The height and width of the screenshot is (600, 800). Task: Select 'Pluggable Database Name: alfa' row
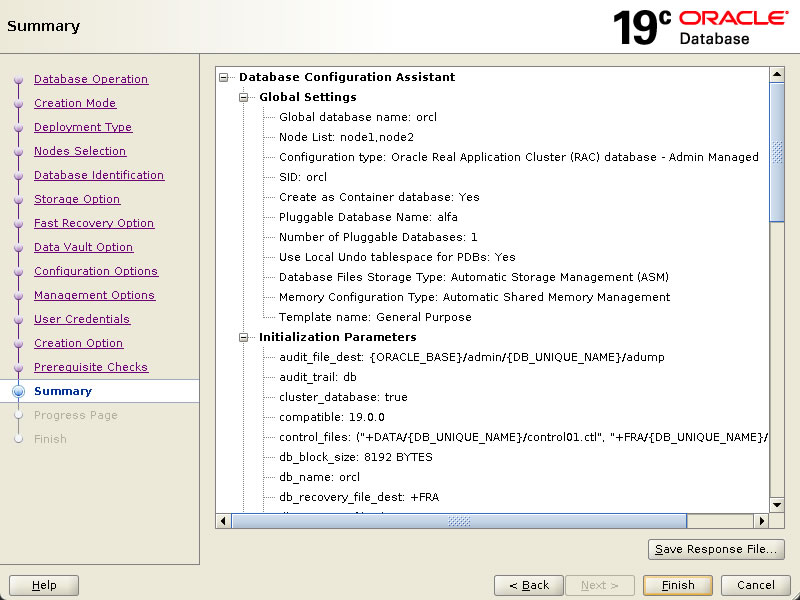click(x=368, y=217)
